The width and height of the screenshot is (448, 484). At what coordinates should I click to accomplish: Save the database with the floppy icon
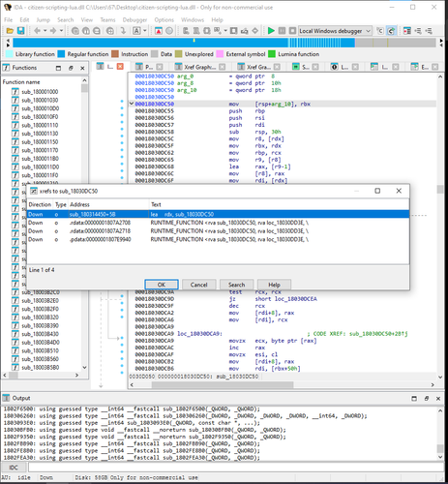click(20, 31)
